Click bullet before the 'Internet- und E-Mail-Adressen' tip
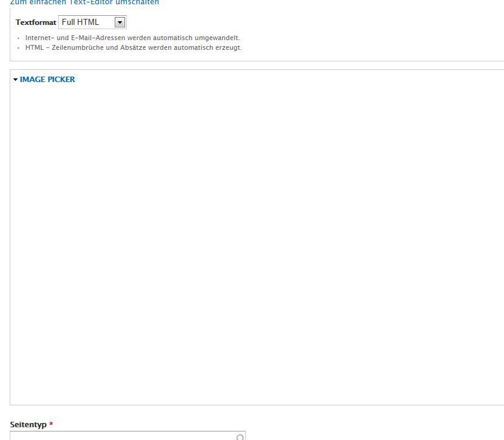Viewport: 504px width, 440px height. pos(19,38)
